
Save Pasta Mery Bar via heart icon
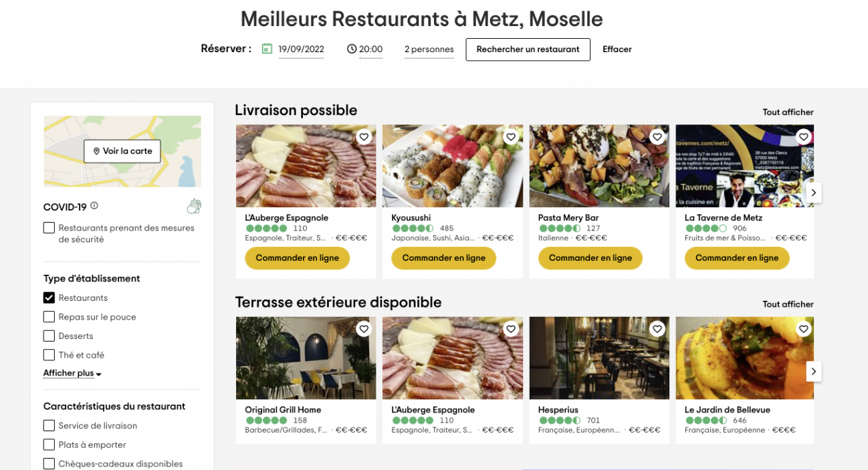click(657, 137)
